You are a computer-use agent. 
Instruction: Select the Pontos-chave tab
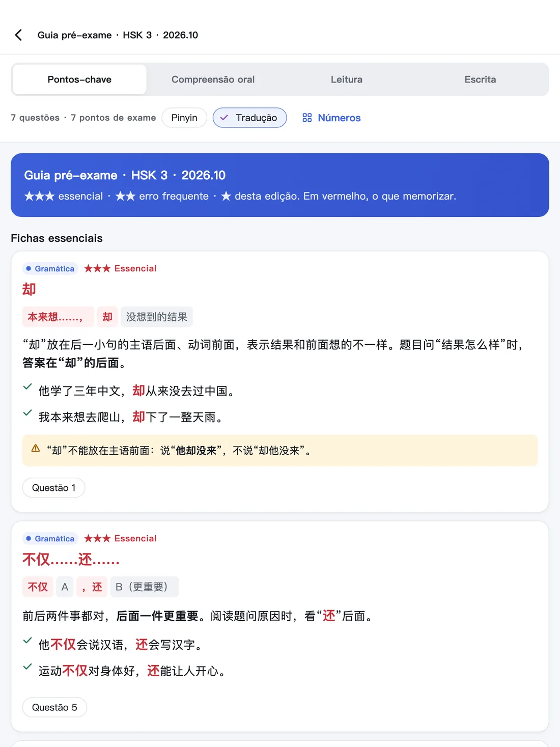click(79, 79)
